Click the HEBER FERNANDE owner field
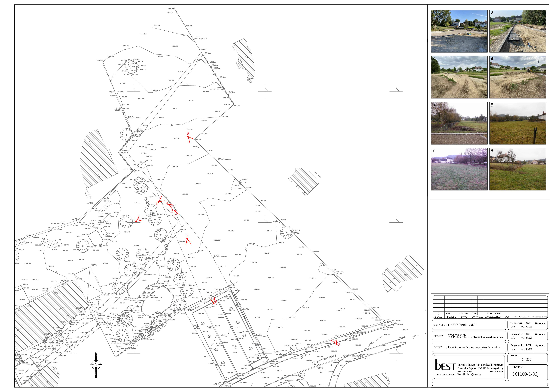 point(462,325)
